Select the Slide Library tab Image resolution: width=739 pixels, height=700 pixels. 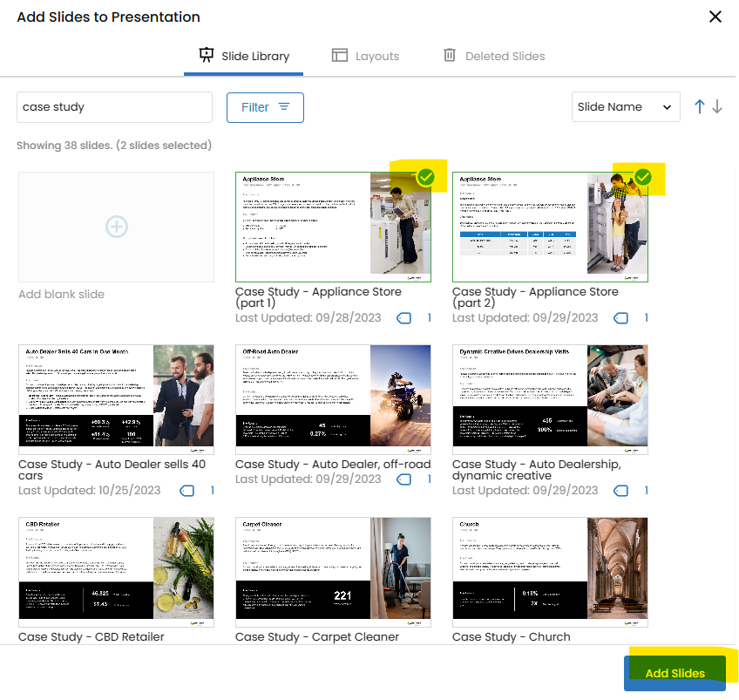(243, 56)
